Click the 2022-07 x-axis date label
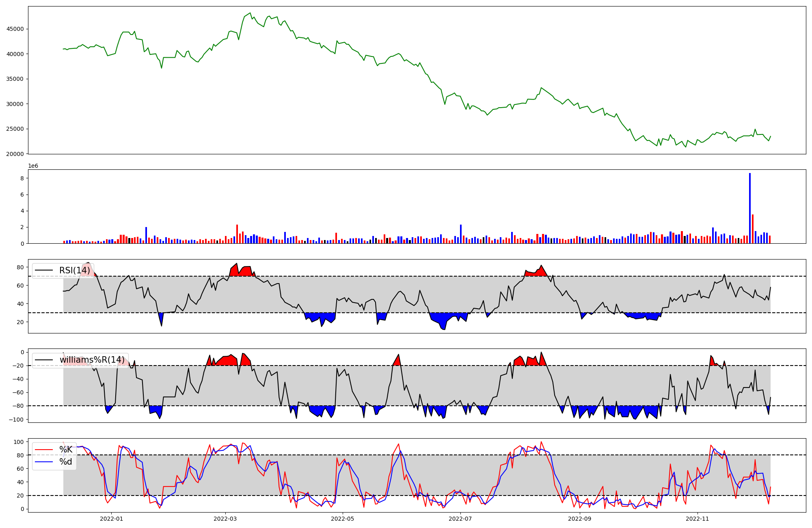 coord(460,519)
